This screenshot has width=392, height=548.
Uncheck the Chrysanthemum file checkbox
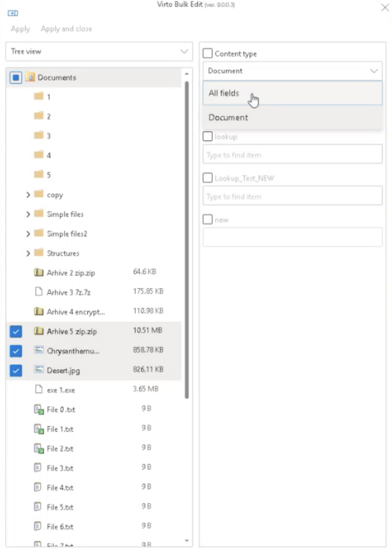click(16, 351)
